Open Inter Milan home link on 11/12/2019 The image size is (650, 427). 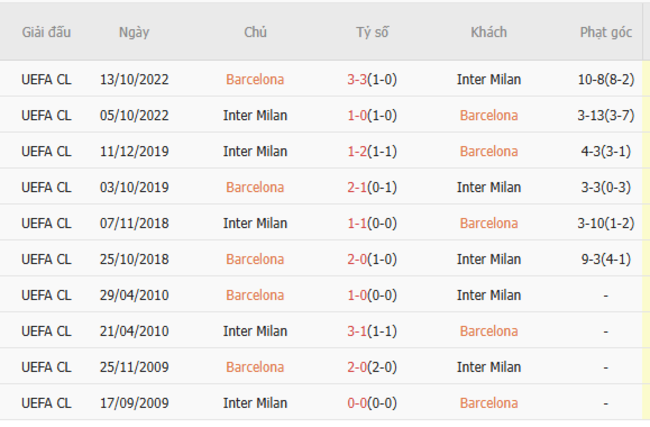(255, 151)
